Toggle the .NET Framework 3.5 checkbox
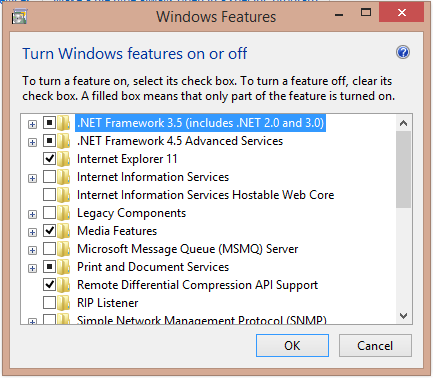The width and height of the screenshot is (433, 378). [x=49, y=123]
